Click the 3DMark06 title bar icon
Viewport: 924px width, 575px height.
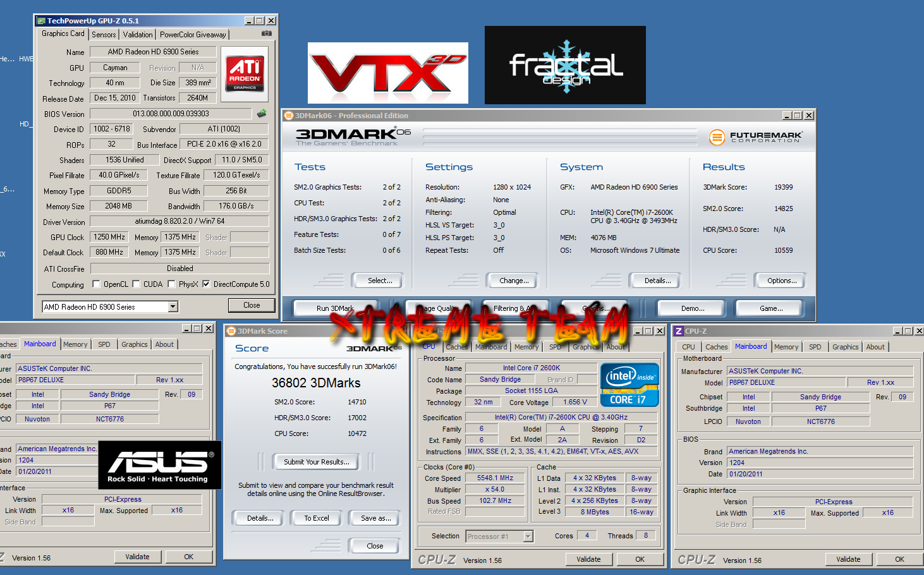(289, 116)
